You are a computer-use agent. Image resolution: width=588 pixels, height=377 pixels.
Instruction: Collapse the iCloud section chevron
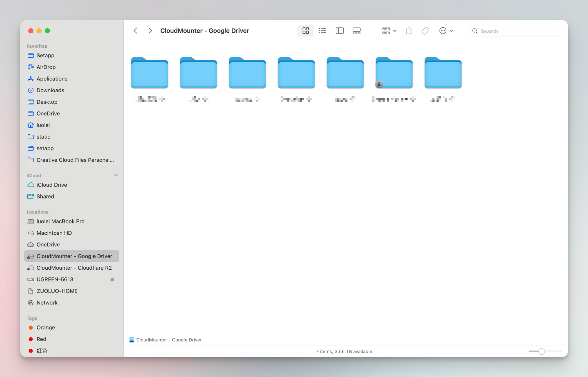point(116,175)
